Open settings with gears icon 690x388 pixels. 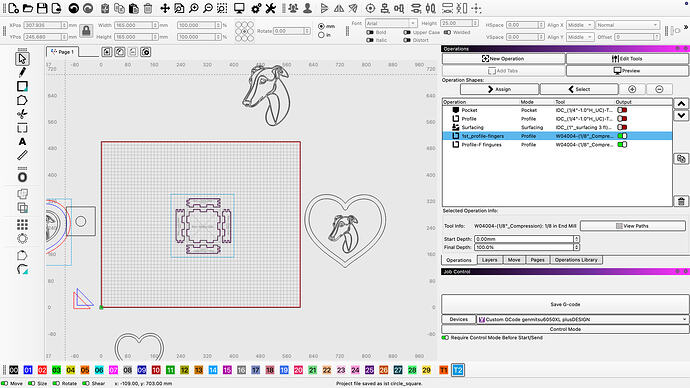256,8
